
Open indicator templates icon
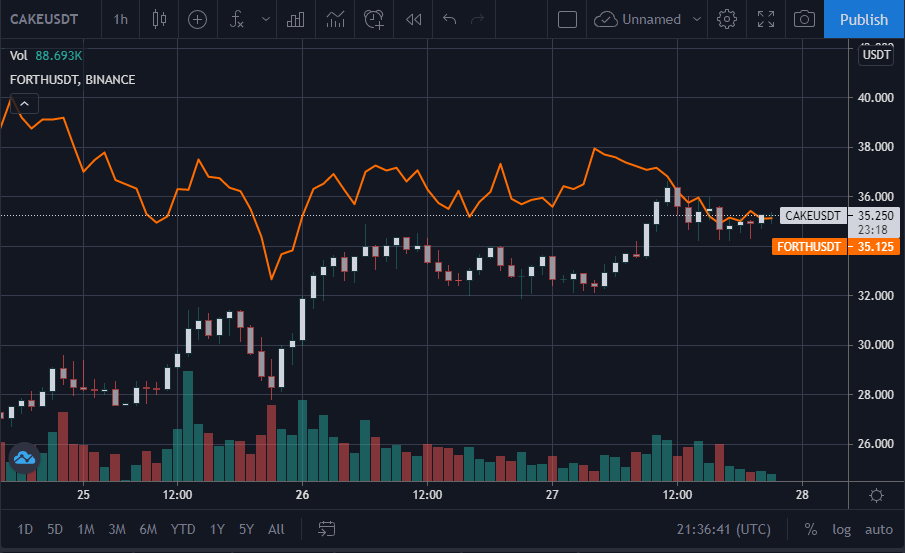[335, 20]
